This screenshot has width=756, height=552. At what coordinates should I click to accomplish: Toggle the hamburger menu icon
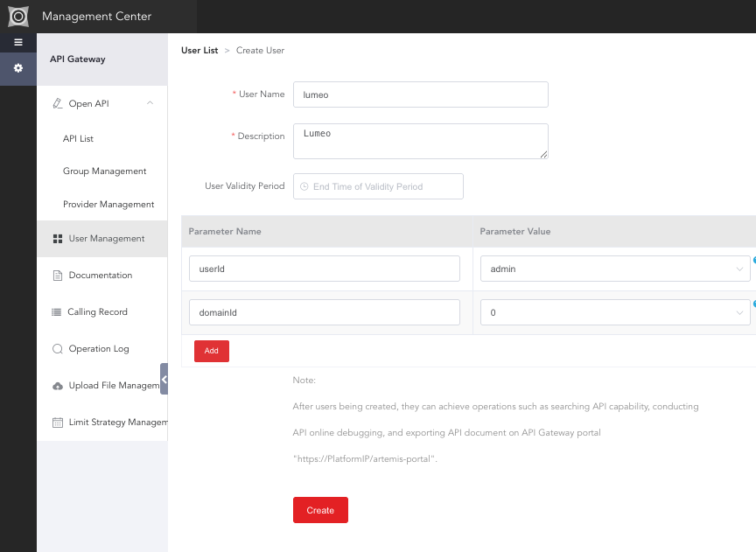coord(18,42)
